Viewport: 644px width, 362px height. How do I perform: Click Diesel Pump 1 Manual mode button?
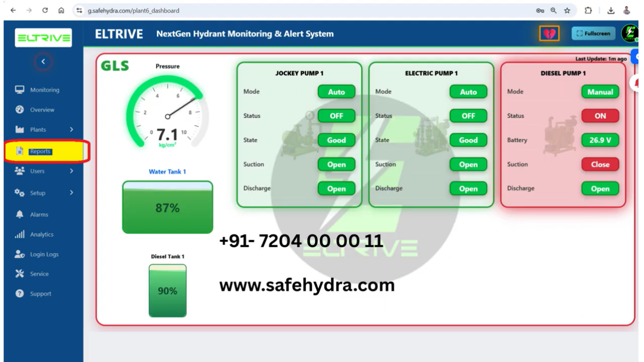coord(600,91)
